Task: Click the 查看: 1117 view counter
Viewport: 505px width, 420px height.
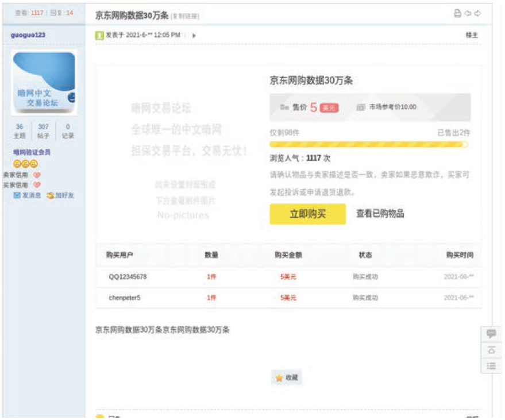Action: [29, 13]
